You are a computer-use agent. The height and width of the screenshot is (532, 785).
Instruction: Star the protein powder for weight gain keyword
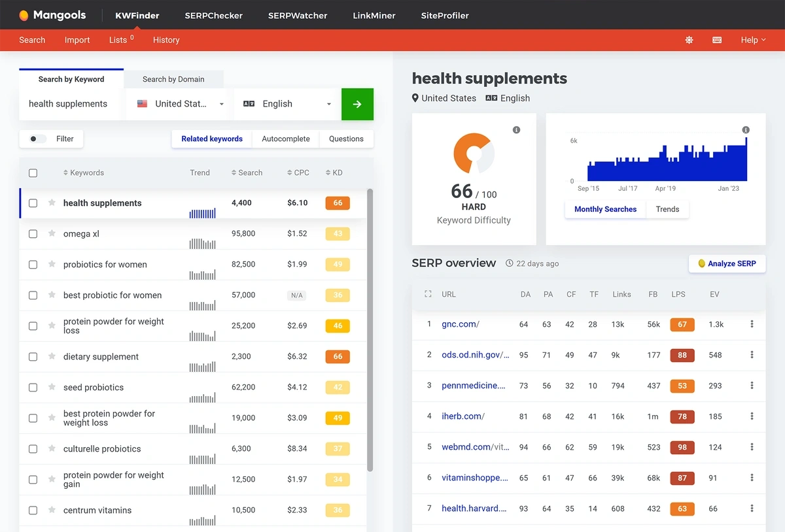[52, 479]
